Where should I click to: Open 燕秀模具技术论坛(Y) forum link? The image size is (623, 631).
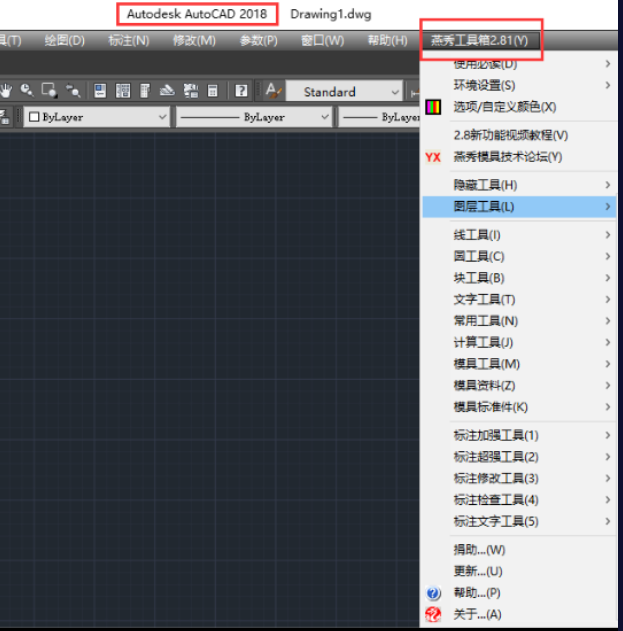pos(507,157)
